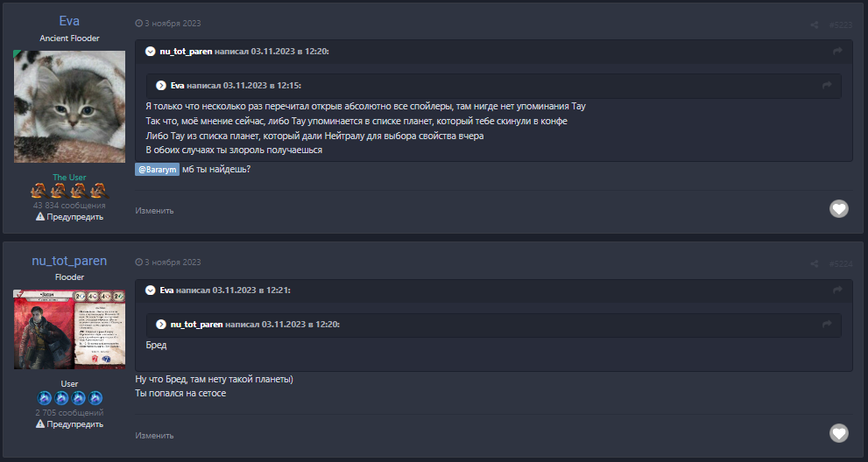Open Eva's kitten avatar
This screenshot has width=868, height=462.
click(70, 107)
